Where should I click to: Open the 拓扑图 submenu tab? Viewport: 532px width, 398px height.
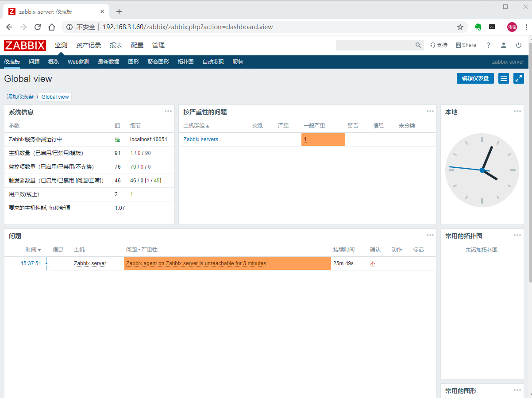(x=185, y=62)
